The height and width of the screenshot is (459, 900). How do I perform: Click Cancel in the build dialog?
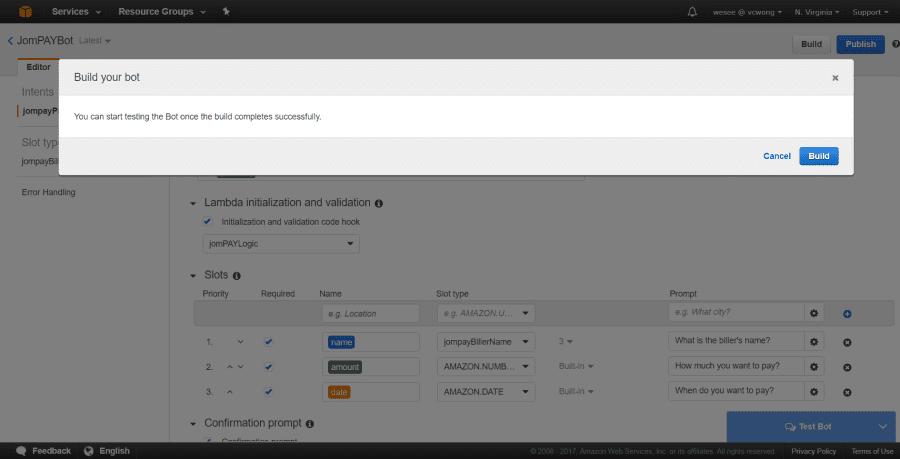coord(777,157)
